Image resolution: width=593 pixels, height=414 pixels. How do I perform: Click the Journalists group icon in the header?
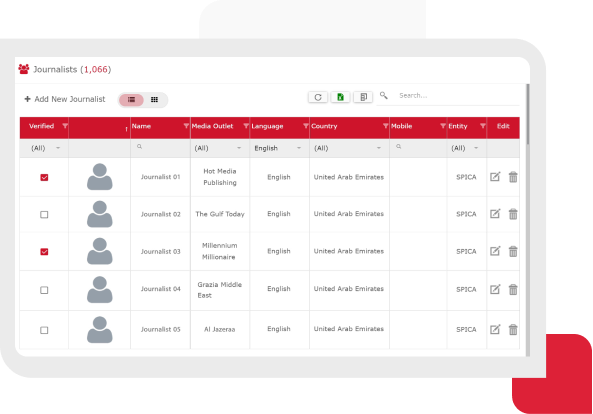24,69
